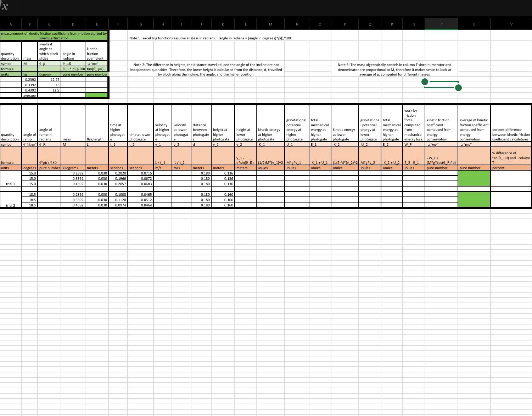Click the 'L / t_2' formula cell
This screenshot has width=532, height=416.
tap(181, 156)
